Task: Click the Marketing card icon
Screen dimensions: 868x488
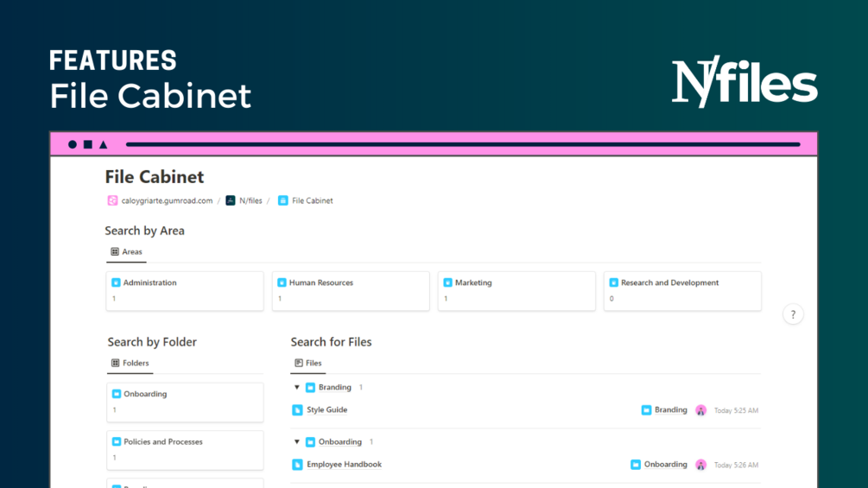Action: [448, 282]
